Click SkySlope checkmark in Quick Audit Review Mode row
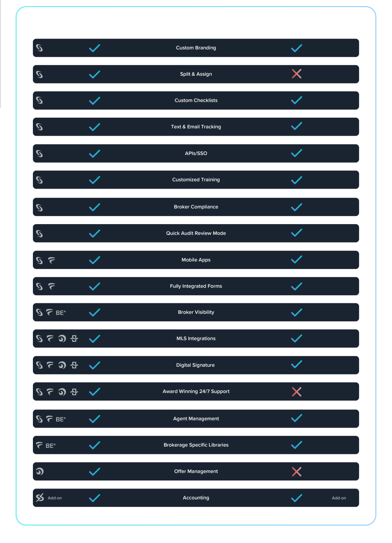This screenshot has width=392, height=543. [94, 233]
